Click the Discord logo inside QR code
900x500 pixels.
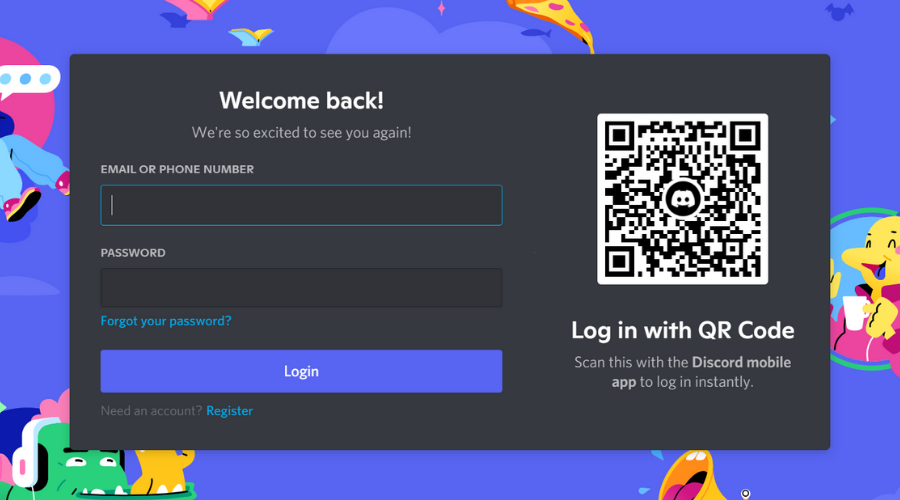click(682, 199)
